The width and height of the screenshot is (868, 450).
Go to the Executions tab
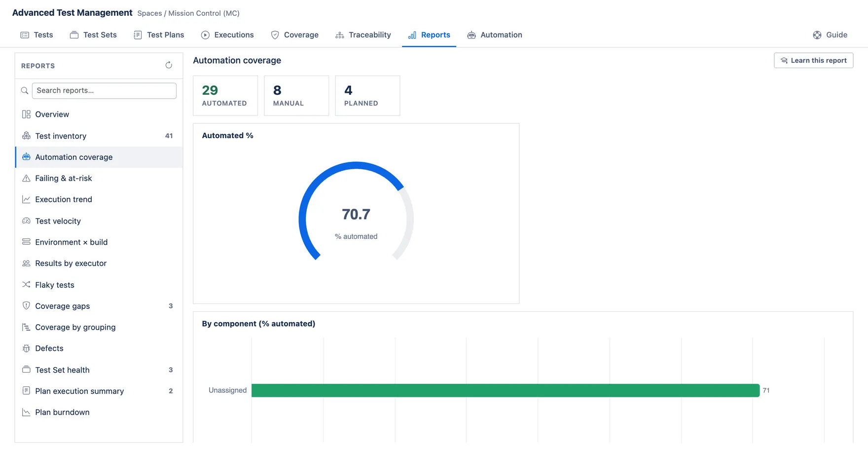click(x=227, y=35)
